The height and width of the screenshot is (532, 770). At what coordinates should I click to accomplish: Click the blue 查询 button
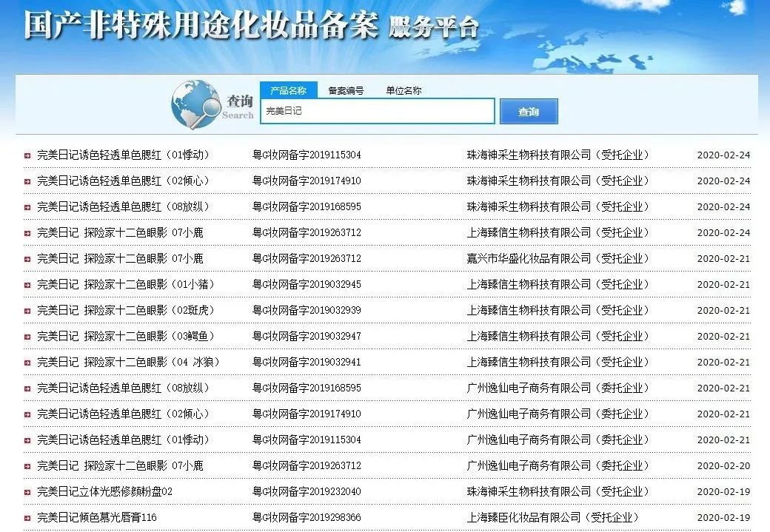(529, 112)
